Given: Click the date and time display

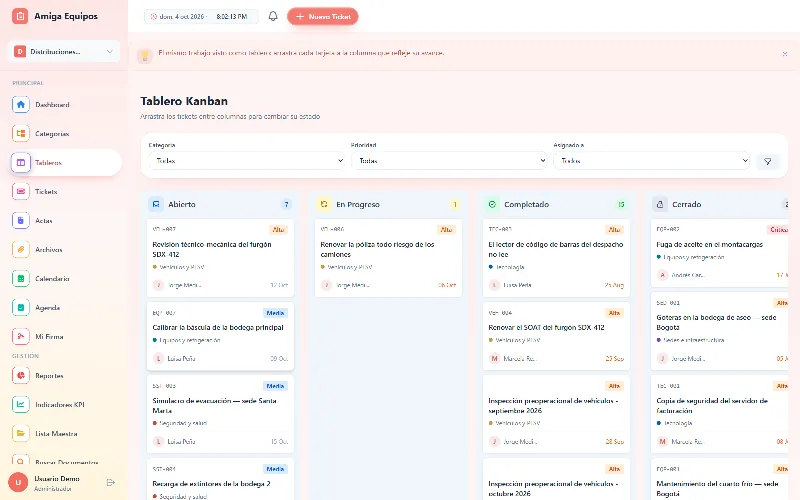Looking at the screenshot, I should point(201,16).
